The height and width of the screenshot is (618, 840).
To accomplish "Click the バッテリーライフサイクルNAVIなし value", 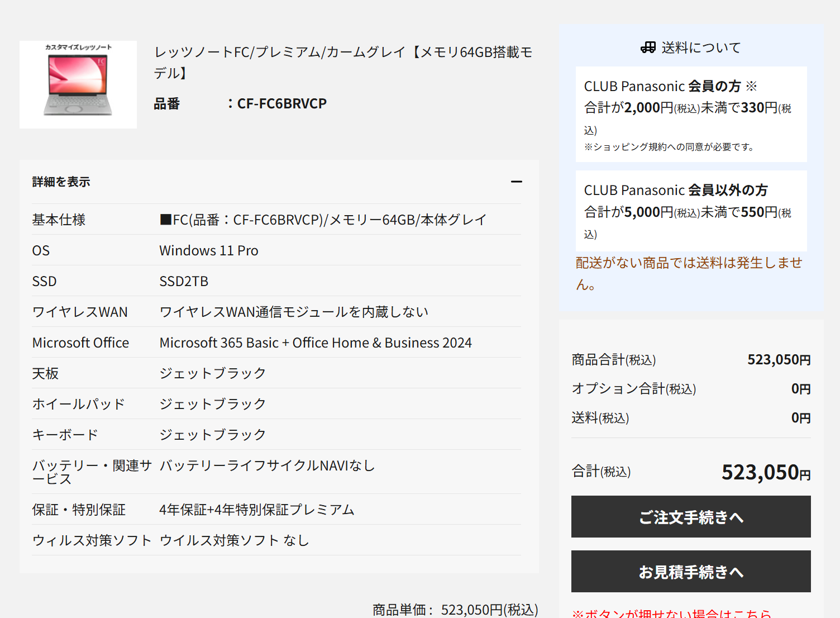I will (267, 465).
